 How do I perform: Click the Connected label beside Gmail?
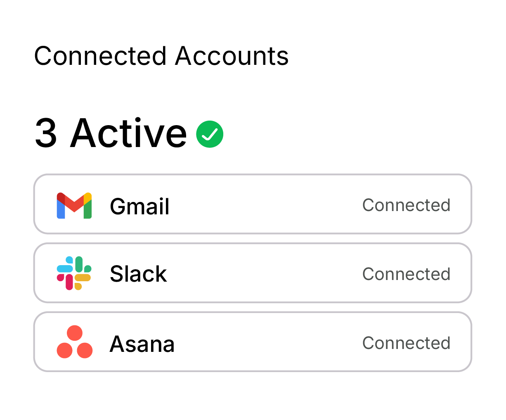406,205
